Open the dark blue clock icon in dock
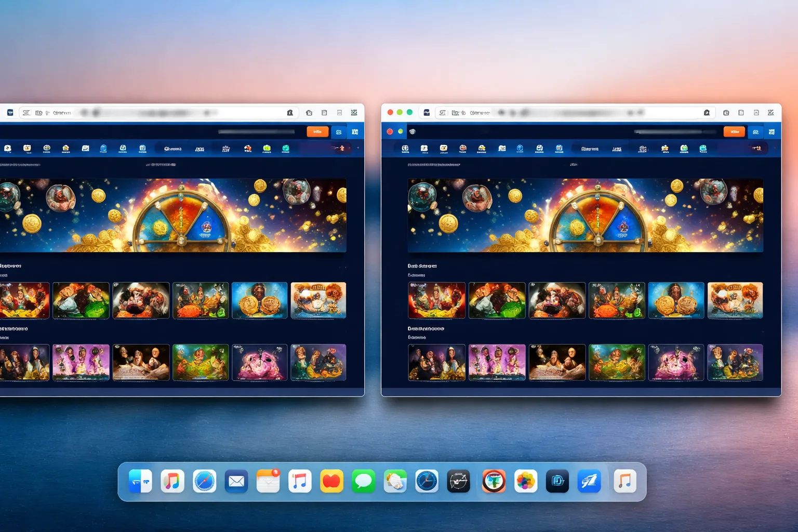Viewport: 798px width, 532px height. (x=427, y=482)
